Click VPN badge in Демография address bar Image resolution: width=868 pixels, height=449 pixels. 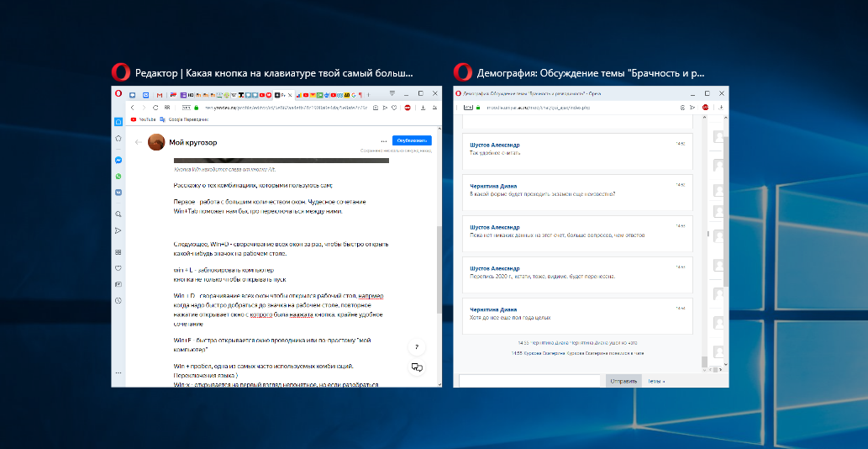pos(468,108)
